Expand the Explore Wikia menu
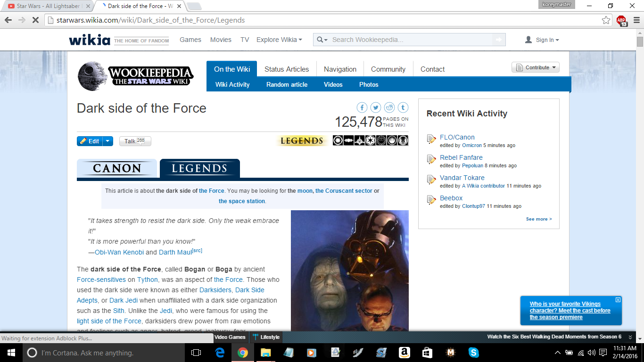The height and width of the screenshot is (362, 644). click(279, 40)
